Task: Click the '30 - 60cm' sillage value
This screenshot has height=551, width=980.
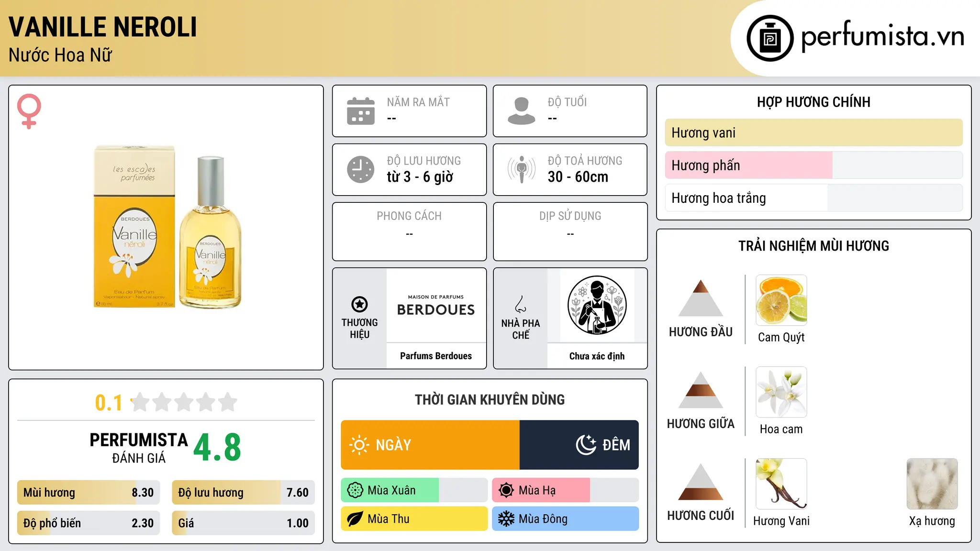Action: click(x=578, y=177)
